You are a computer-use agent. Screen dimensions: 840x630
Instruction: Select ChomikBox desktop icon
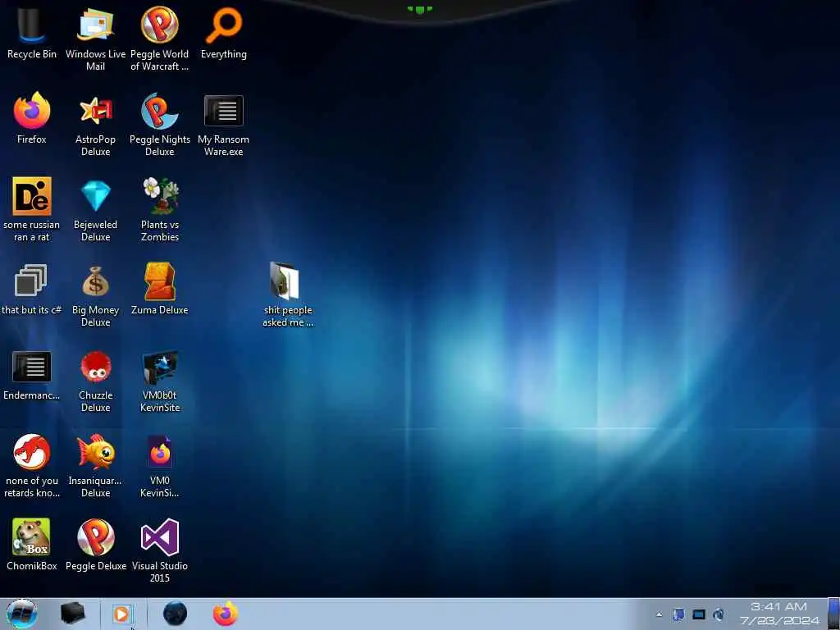coord(32,545)
